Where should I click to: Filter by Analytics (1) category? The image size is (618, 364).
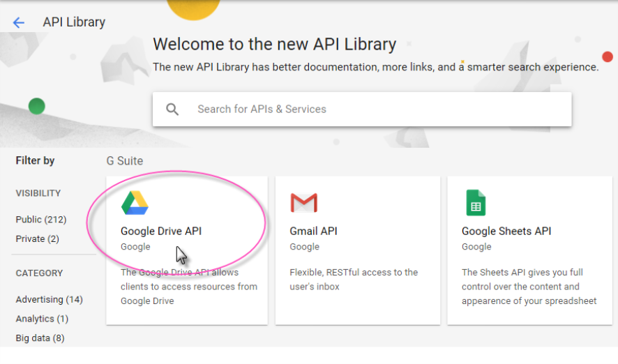coord(42,319)
